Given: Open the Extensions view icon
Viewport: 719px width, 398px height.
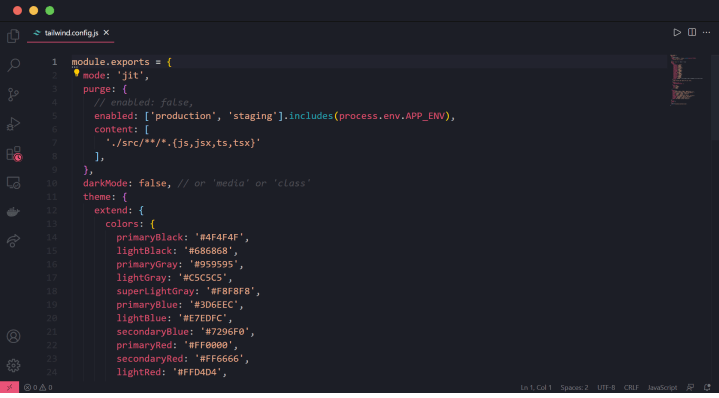Looking at the screenshot, I should click(14, 154).
